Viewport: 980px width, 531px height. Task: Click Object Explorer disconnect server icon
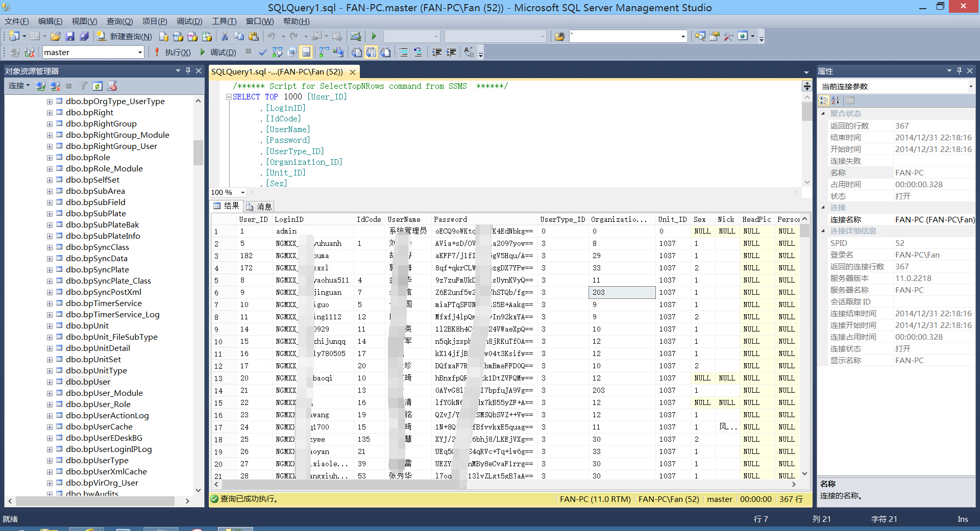pyautogui.click(x=55, y=86)
